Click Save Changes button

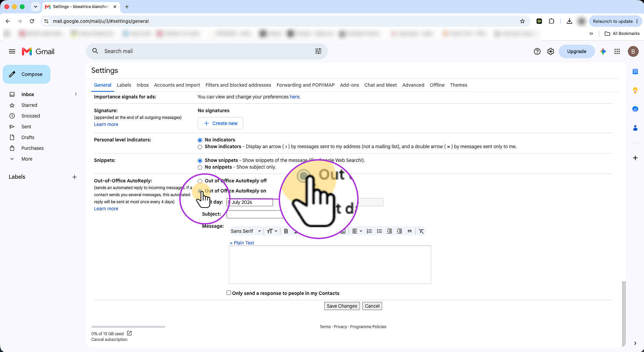342,306
